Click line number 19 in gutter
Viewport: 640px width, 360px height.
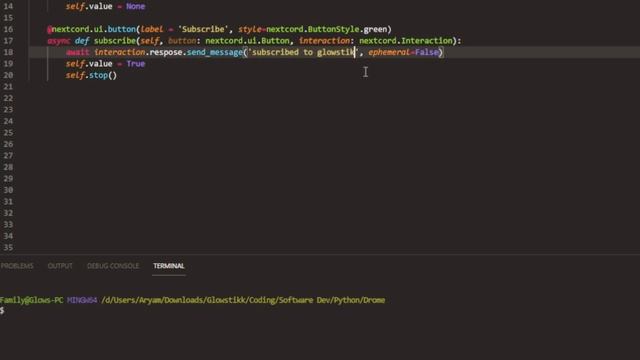(8, 64)
